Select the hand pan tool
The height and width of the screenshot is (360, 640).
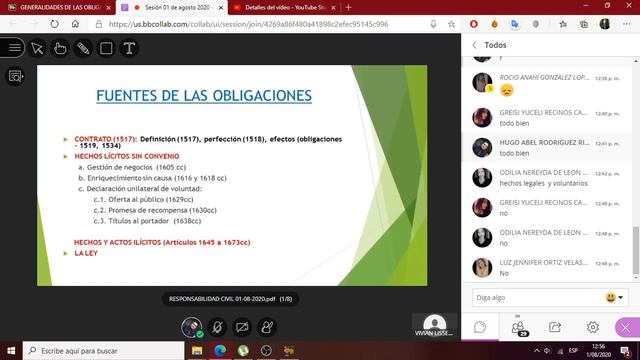point(60,48)
